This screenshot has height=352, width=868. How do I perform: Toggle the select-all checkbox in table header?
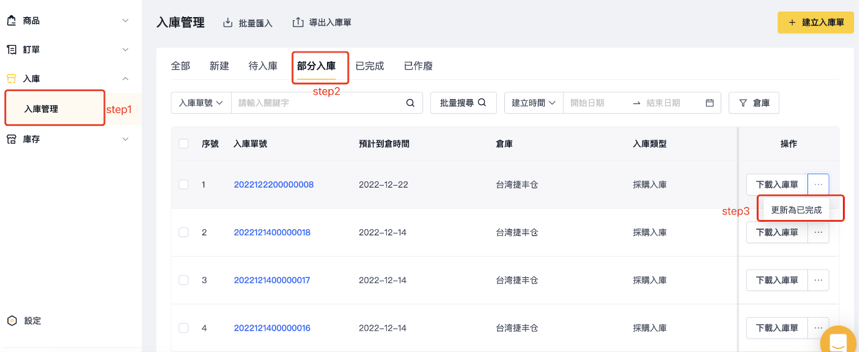(184, 144)
